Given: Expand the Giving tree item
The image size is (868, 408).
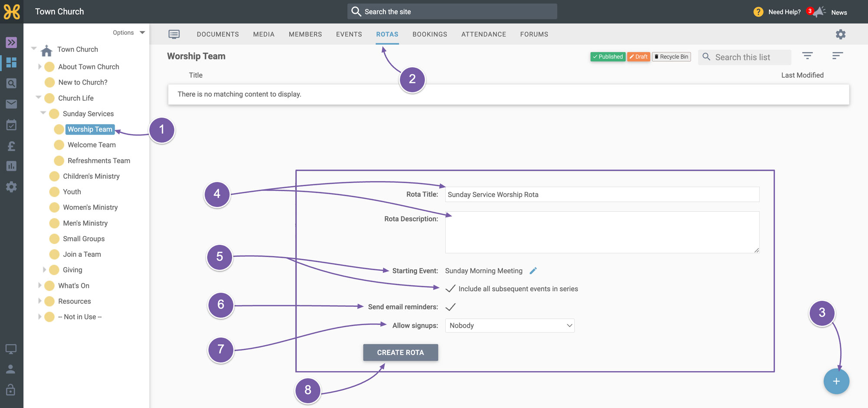Looking at the screenshot, I should pos(44,270).
